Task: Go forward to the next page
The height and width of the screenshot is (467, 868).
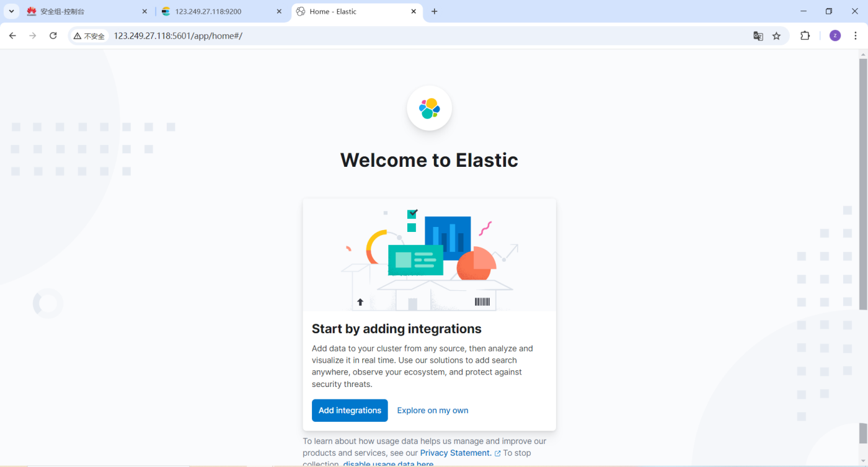Action: coord(33,36)
